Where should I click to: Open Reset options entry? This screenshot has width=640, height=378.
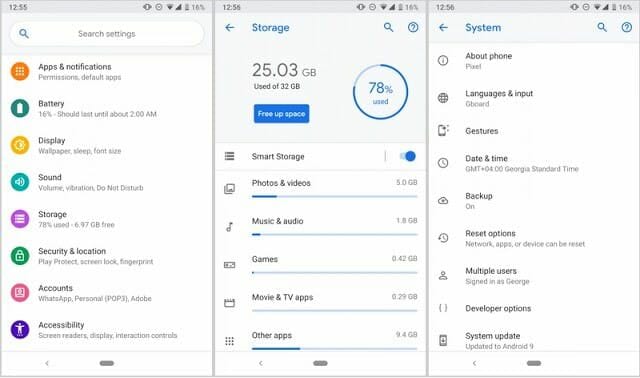point(534,238)
